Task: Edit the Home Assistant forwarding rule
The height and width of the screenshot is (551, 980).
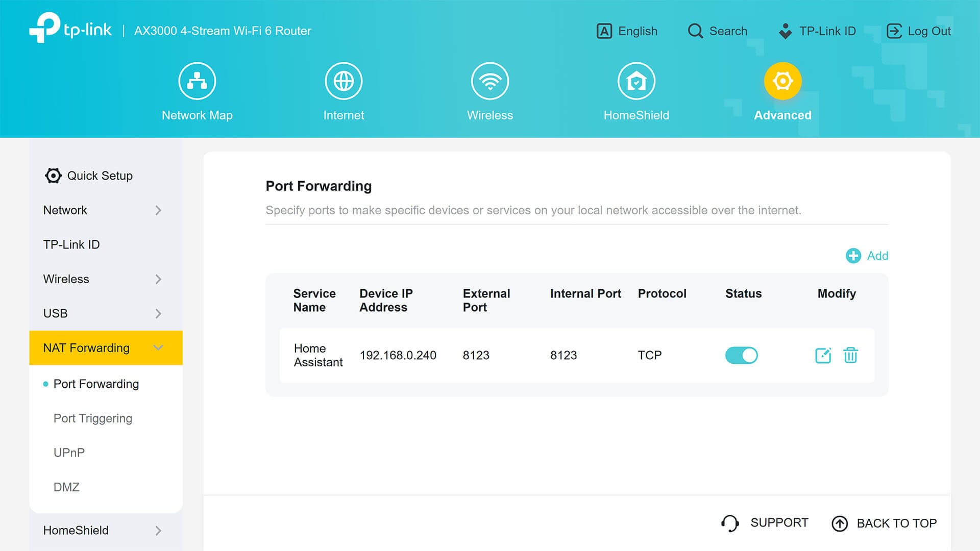Action: pyautogui.click(x=823, y=355)
